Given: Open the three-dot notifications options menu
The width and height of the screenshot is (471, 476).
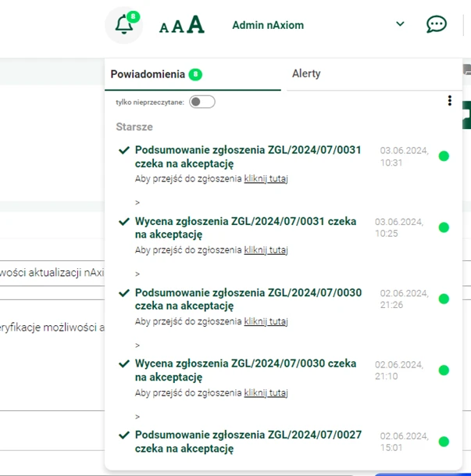Looking at the screenshot, I should coord(450,101).
